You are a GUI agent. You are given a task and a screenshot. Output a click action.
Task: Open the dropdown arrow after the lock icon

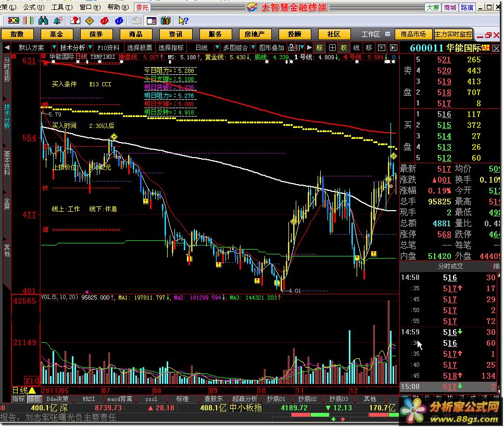tap(302, 48)
